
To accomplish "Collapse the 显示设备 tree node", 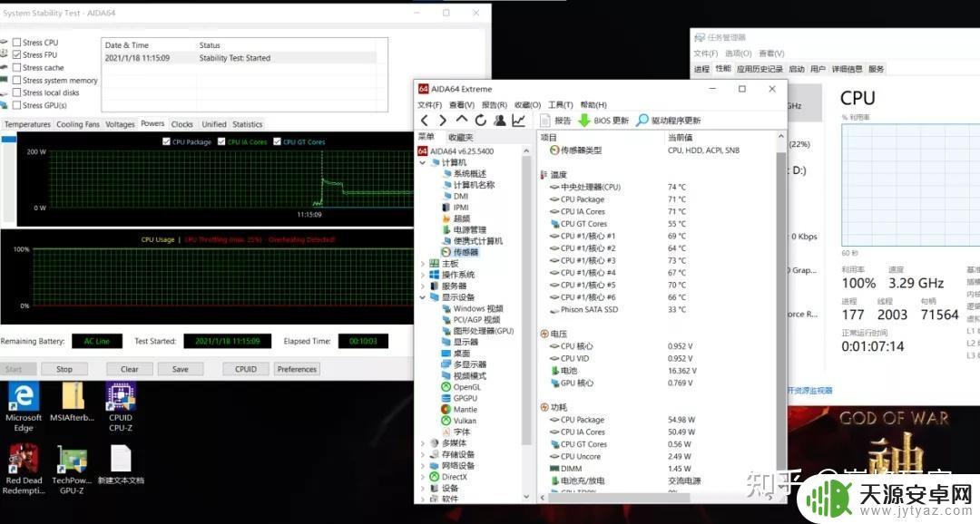I will (x=423, y=297).
